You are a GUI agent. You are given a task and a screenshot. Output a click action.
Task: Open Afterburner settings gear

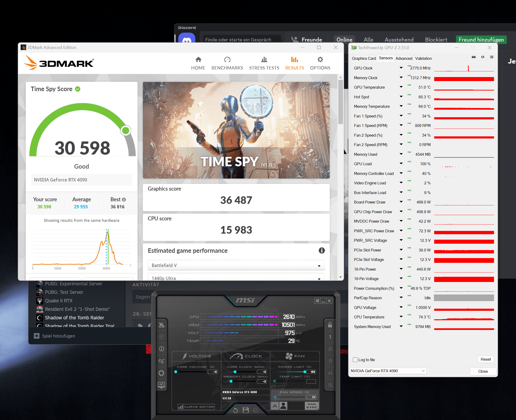point(162,373)
